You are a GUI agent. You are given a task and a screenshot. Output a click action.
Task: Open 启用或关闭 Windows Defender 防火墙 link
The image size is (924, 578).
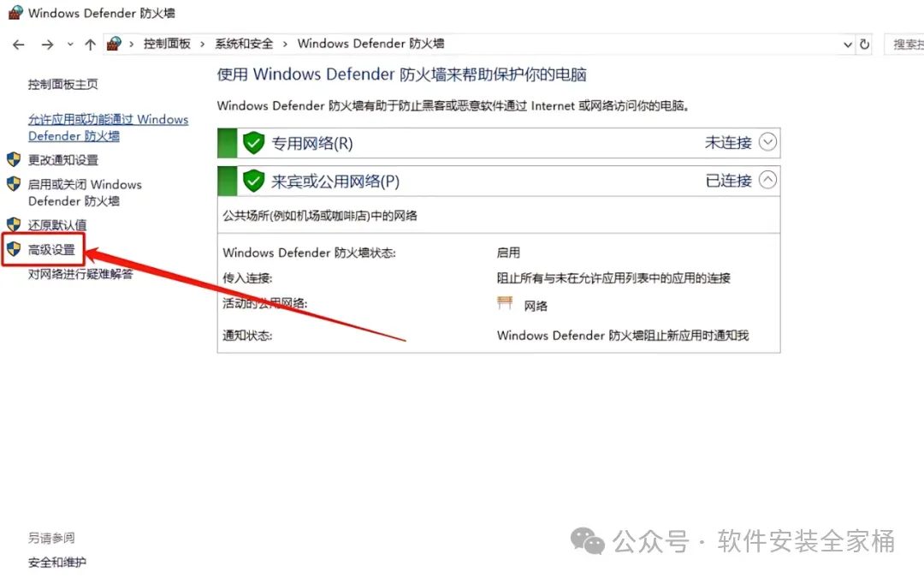coord(85,193)
